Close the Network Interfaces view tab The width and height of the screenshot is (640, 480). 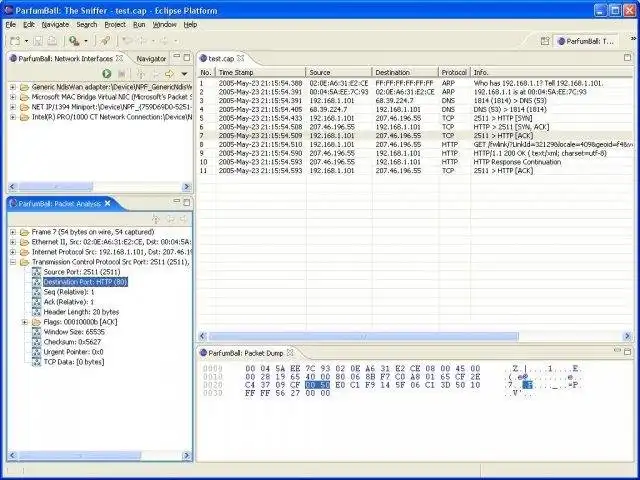[120, 58]
